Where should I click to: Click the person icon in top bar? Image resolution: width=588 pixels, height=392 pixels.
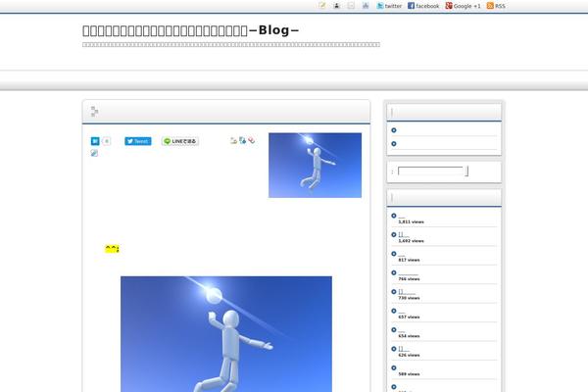(x=336, y=5)
